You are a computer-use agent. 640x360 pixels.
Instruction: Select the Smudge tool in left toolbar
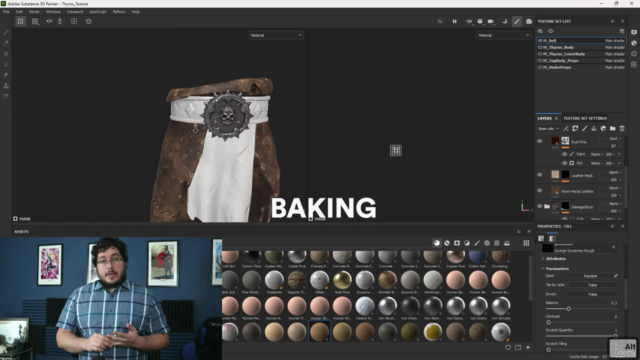(6, 75)
